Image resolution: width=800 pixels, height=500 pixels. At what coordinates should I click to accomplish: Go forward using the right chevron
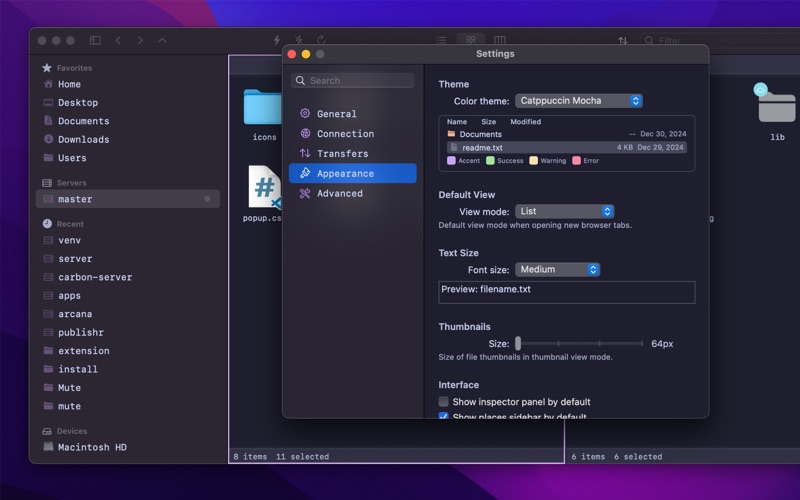tap(140, 40)
